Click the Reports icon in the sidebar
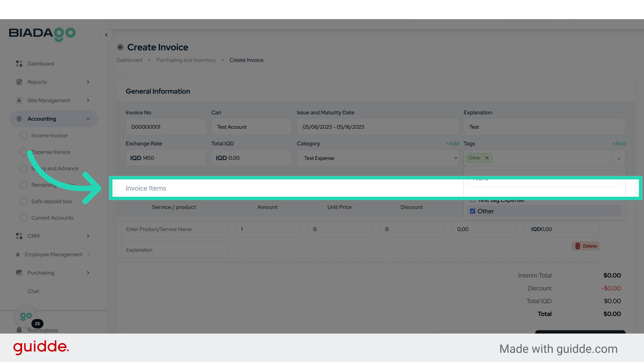The image size is (644, 362). click(x=19, y=82)
